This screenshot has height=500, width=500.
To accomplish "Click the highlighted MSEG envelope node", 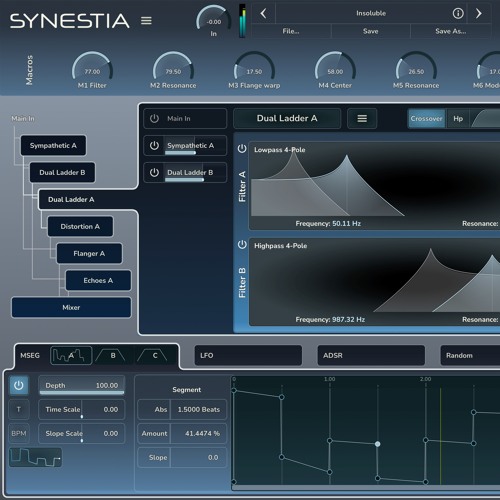I will [377, 444].
